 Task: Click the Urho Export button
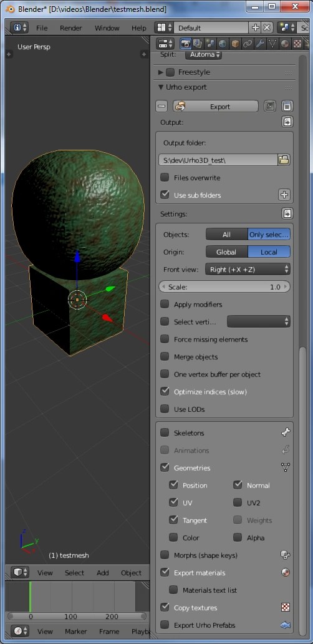click(215, 106)
